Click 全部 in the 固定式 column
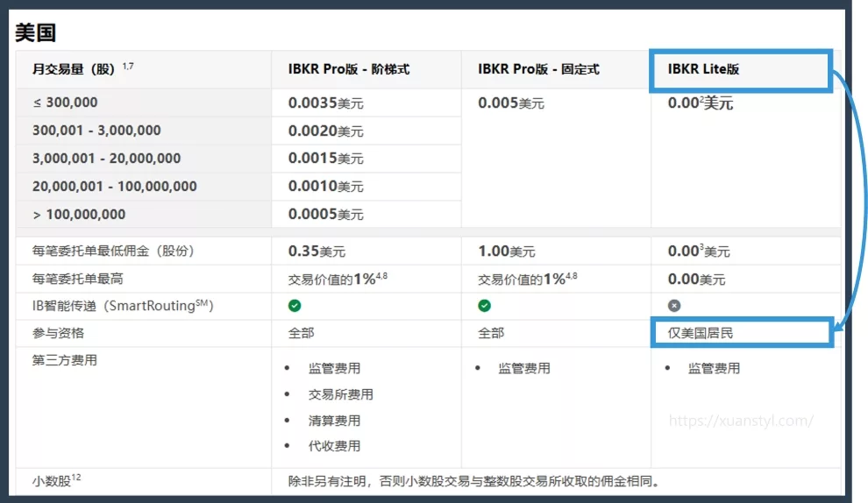 [x=491, y=333]
